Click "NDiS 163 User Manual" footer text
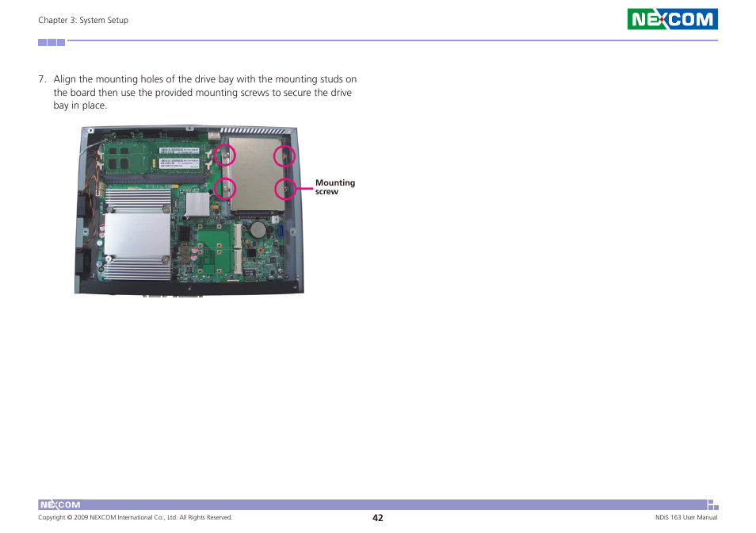 coord(679,518)
